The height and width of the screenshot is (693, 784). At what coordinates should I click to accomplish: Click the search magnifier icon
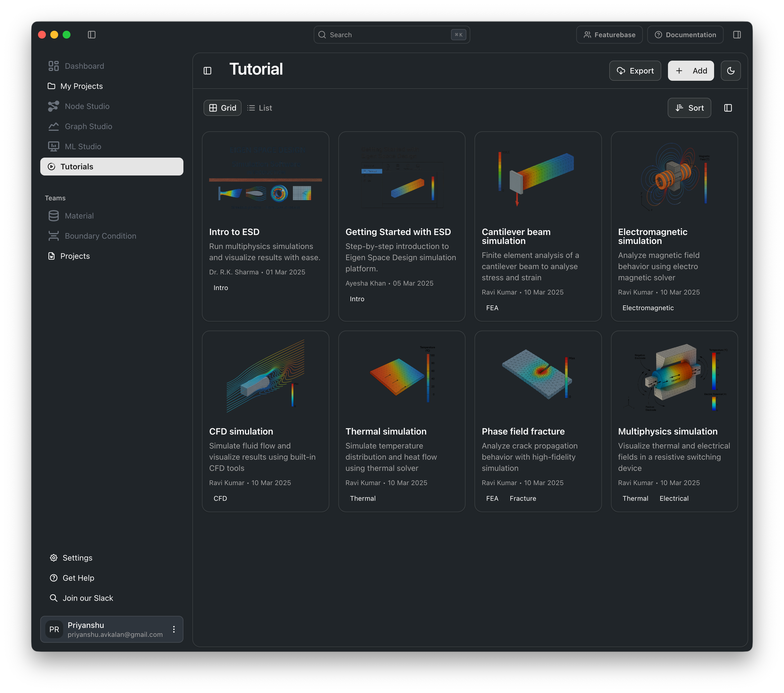point(322,35)
